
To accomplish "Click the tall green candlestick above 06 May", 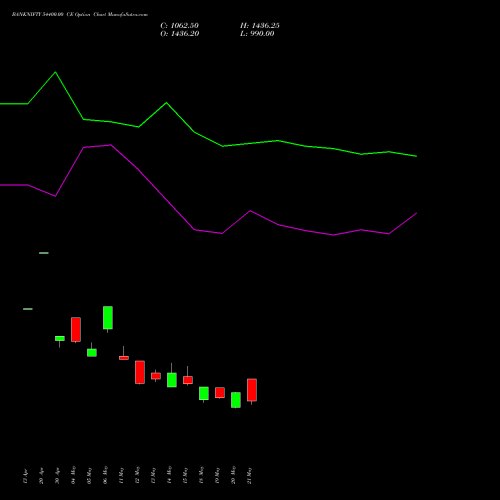I will point(108,318).
